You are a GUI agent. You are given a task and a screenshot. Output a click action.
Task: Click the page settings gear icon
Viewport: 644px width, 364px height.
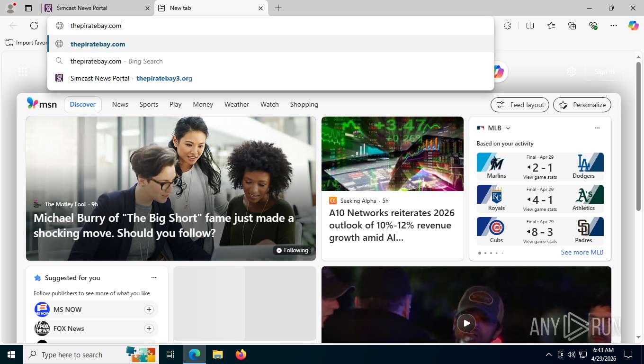click(572, 72)
